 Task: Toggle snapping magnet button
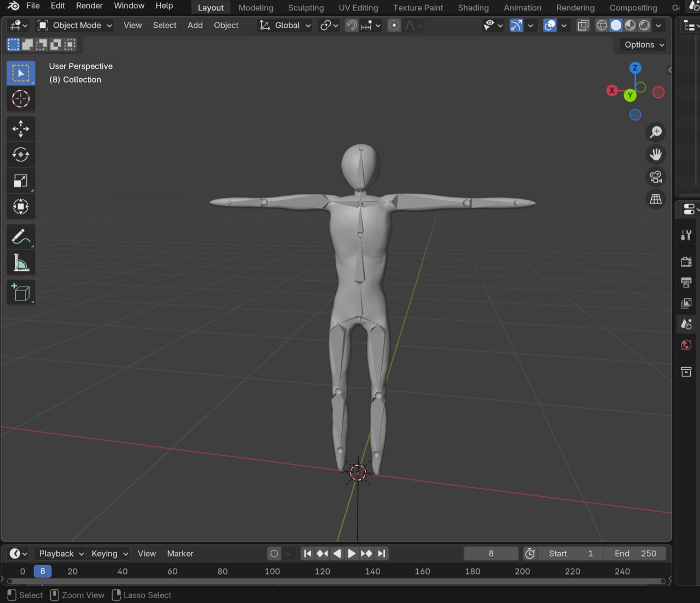(352, 25)
